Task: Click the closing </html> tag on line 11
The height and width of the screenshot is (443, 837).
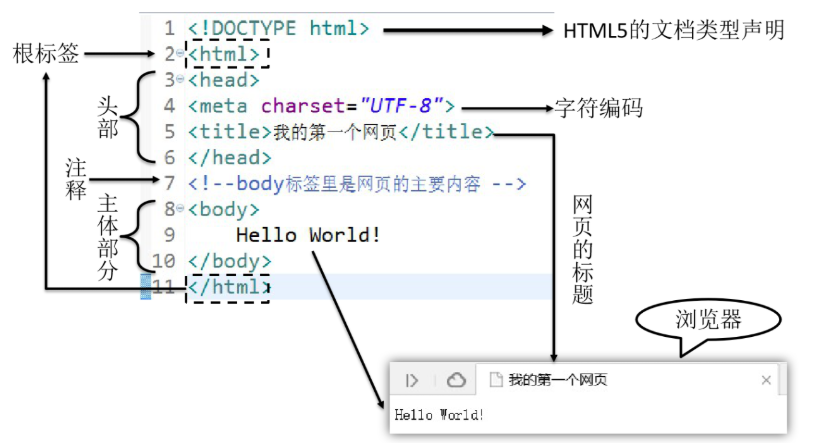Action: (229, 287)
